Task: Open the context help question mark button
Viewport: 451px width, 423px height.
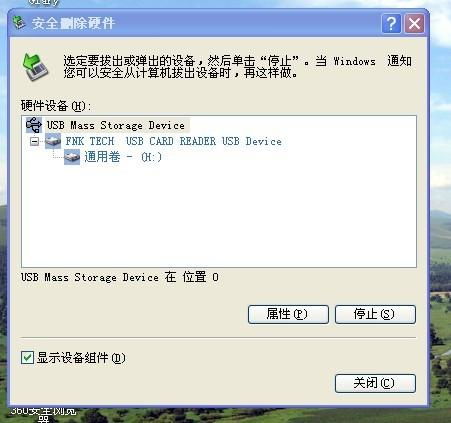Action: coord(391,23)
